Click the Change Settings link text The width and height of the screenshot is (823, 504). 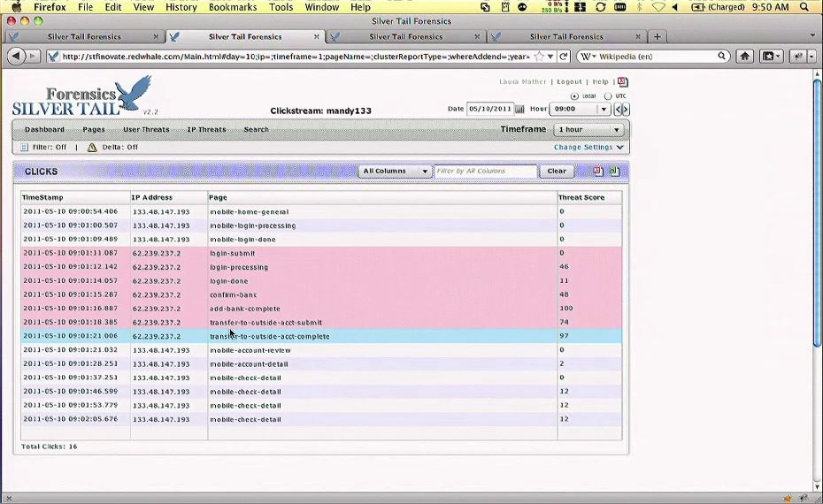[x=583, y=148]
